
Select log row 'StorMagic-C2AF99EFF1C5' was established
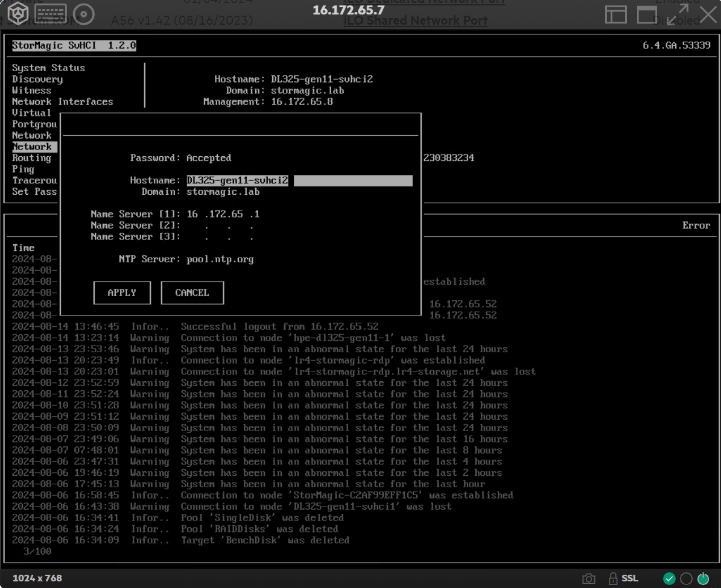pyautogui.click(x=262, y=496)
